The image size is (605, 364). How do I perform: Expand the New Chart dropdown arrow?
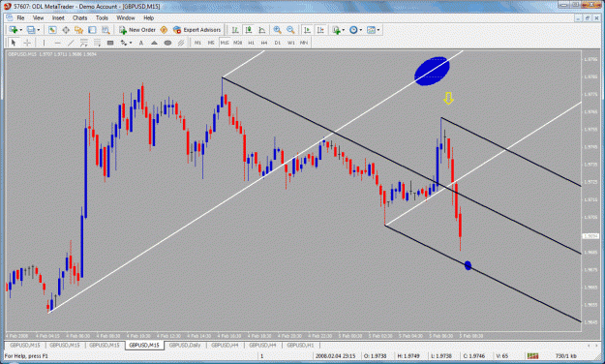point(21,30)
